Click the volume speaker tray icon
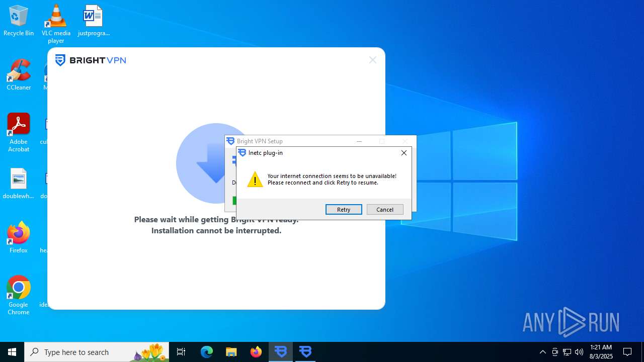 pos(579,352)
